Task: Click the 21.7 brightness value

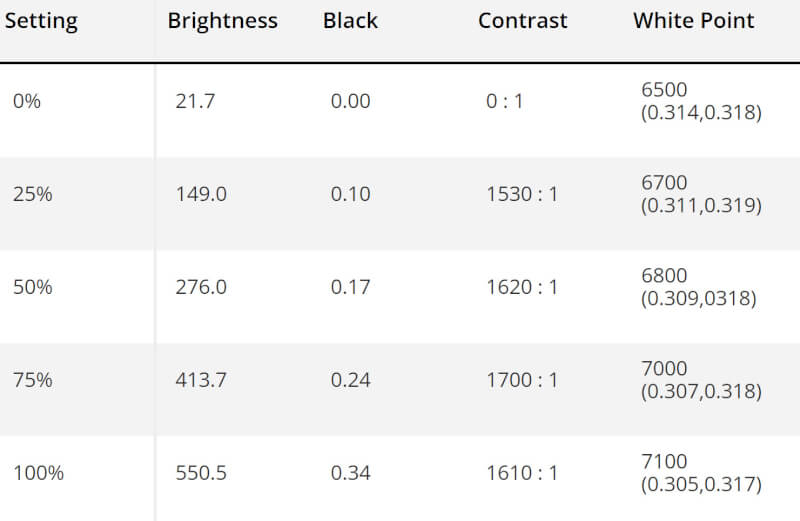Action: tap(194, 101)
